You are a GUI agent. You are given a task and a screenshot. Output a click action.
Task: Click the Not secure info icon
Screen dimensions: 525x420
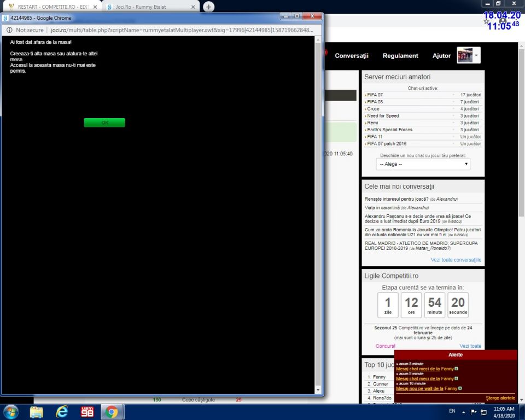click(9, 30)
